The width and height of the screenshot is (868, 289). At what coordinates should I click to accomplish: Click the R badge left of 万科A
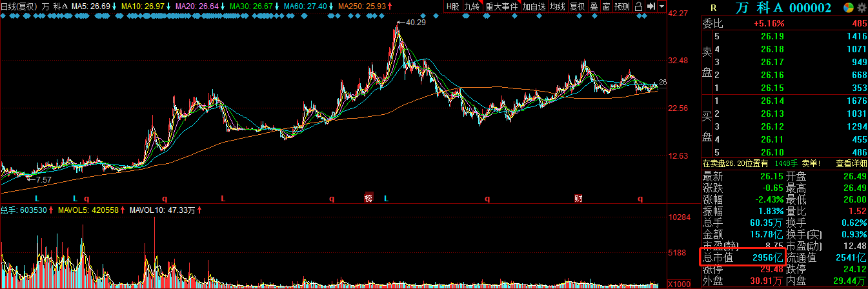(x=713, y=8)
